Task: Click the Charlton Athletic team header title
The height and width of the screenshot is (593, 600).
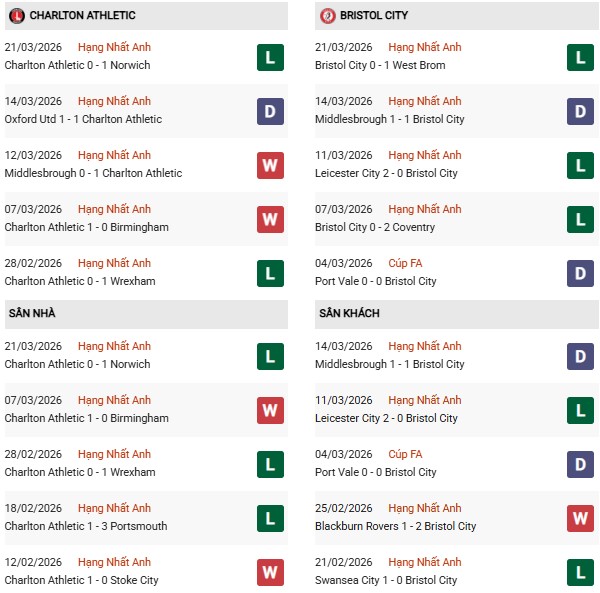Action: (x=83, y=16)
